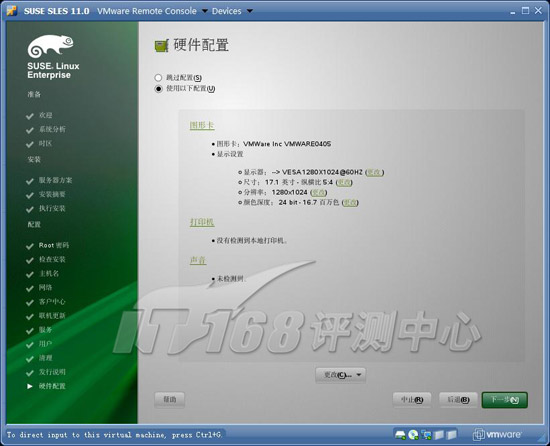
Task: Click the 检查安装 step in sidebar
Action: click(x=52, y=259)
